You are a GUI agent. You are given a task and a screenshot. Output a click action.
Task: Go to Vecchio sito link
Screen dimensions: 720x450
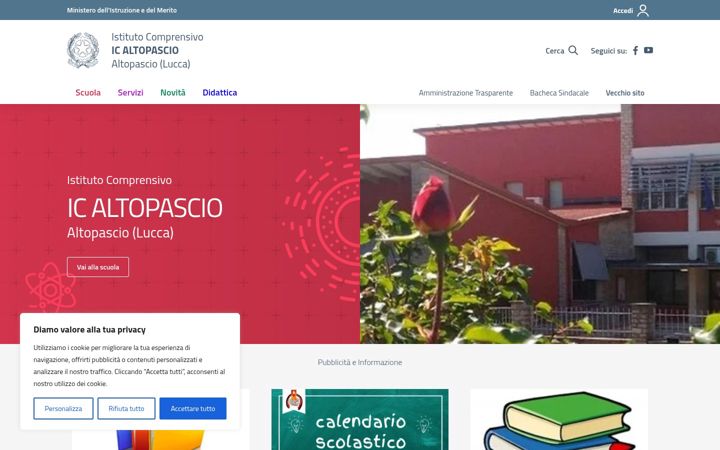(x=624, y=93)
